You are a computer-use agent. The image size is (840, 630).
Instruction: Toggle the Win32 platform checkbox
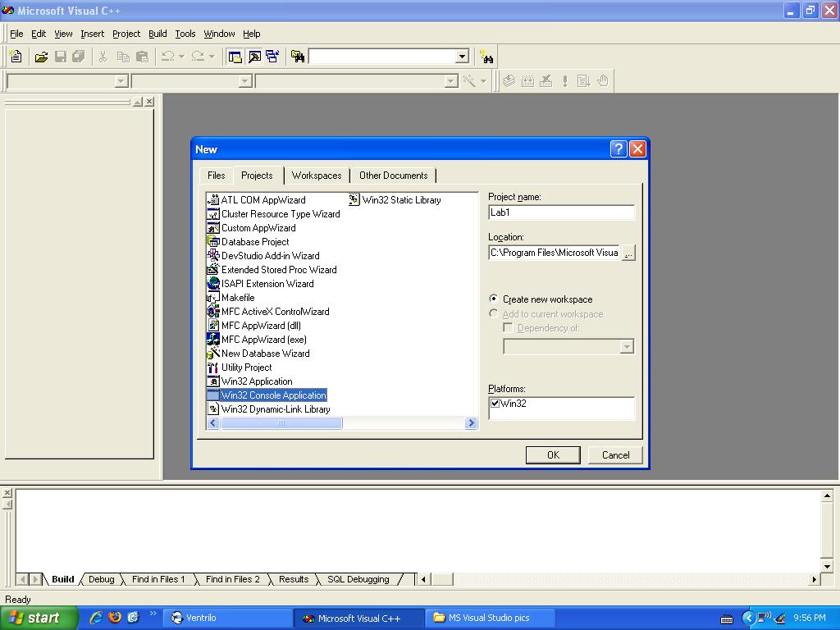[495, 404]
